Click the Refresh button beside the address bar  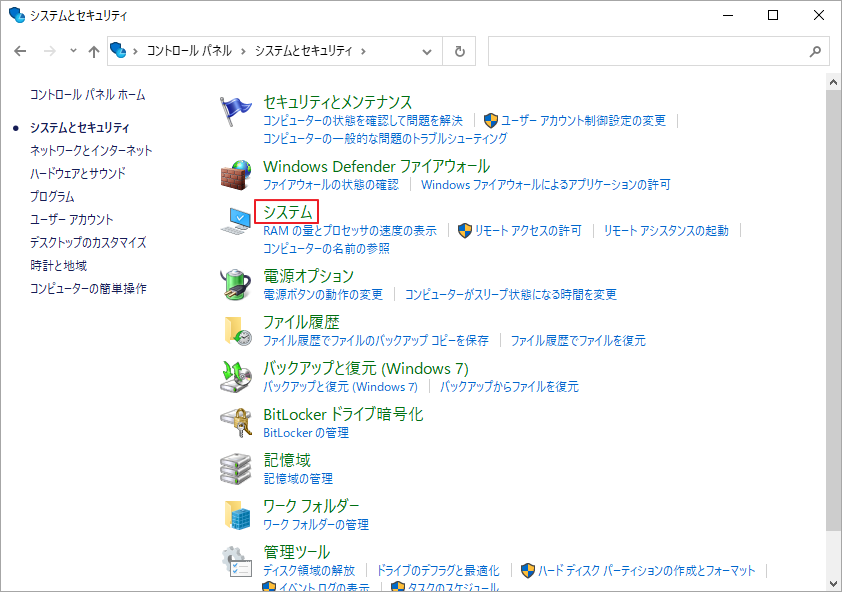point(460,51)
